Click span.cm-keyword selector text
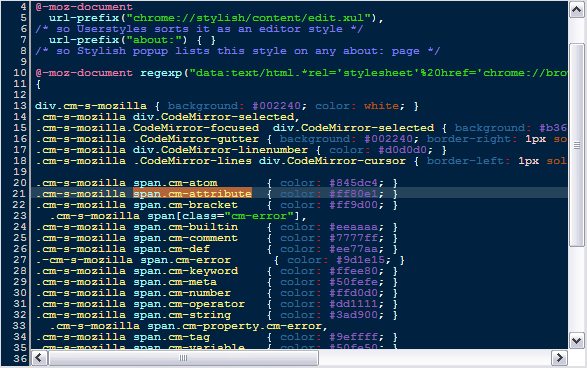Screen dimensions: 587x368 [x=186, y=271]
